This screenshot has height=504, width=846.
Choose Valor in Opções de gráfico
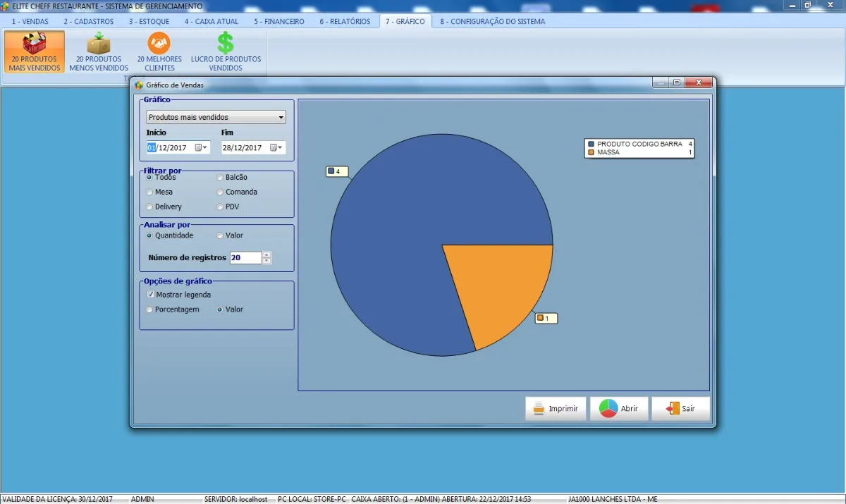point(230,309)
